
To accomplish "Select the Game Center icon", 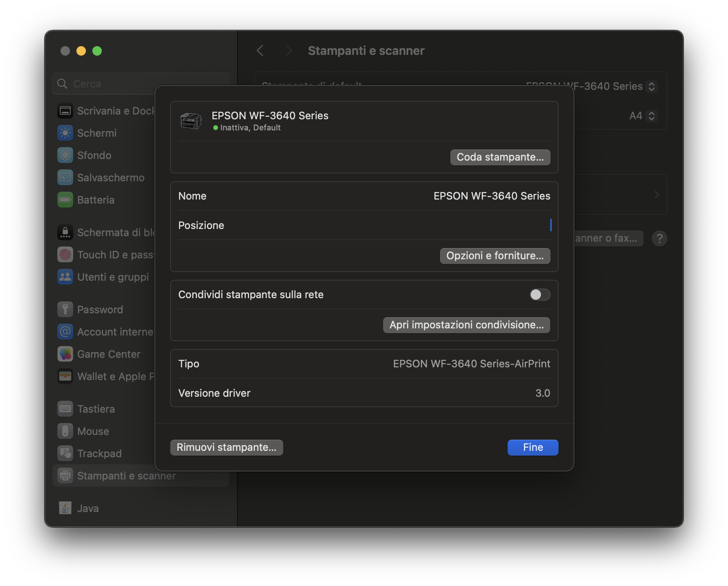I will tap(65, 354).
